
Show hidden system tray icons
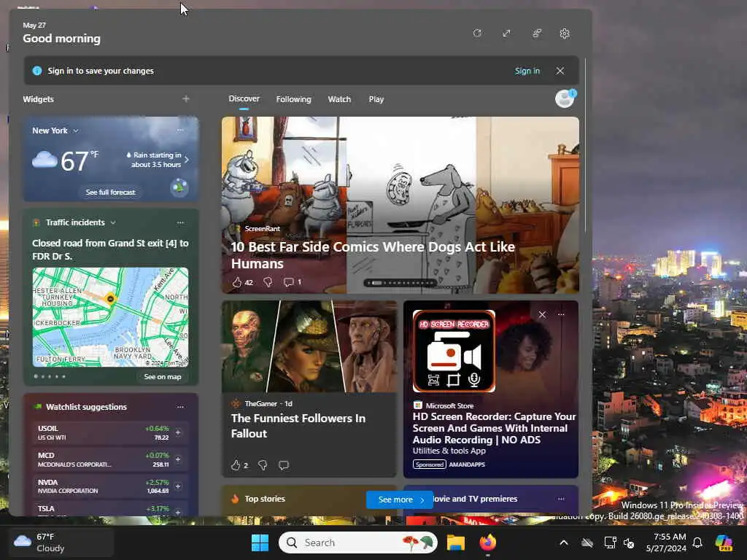pyautogui.click(x=564, y=542)
